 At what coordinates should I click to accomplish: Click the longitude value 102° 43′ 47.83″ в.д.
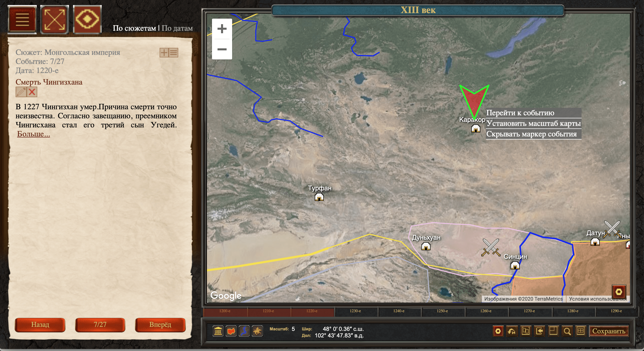339,335
